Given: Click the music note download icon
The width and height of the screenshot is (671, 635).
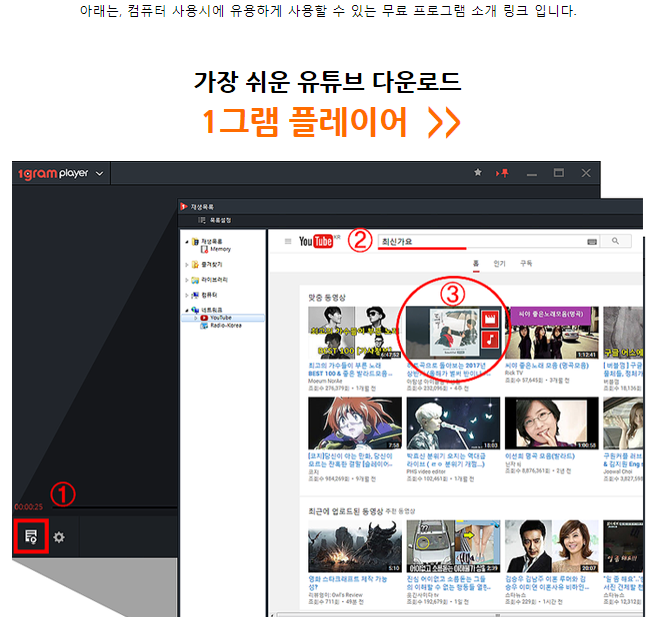Looking at the screenshot, I should [x=490, y=339].
